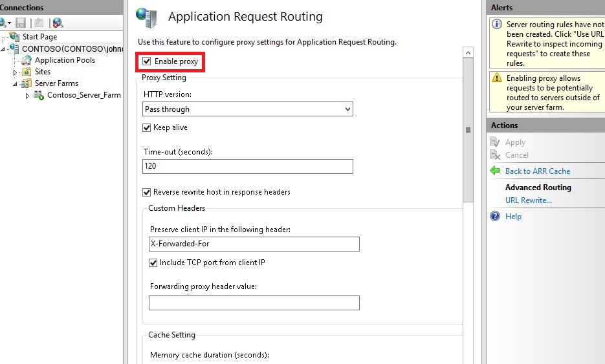Expand the Contoso_Server_Farm node
The image size is (605, 364).
(x=27, y=96)
